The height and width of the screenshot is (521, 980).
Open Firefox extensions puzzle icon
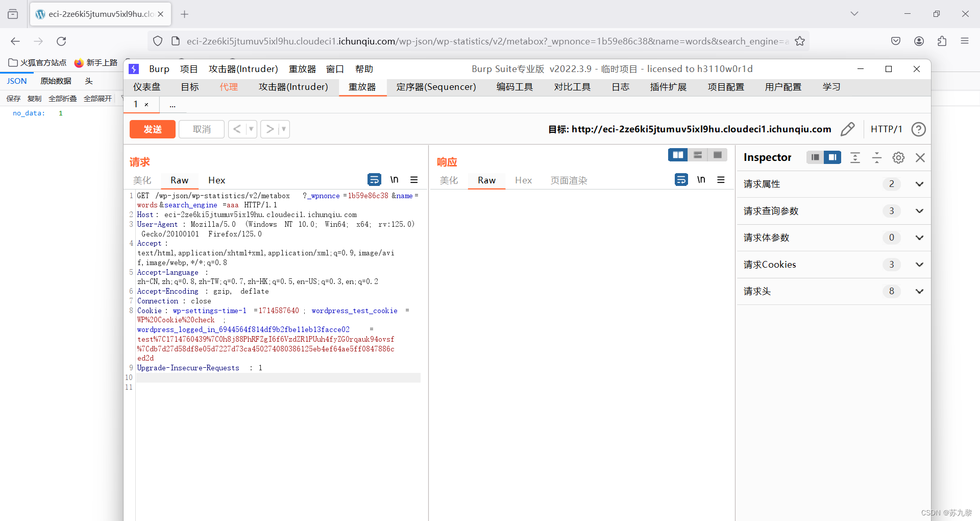click(x=942, y=41)
